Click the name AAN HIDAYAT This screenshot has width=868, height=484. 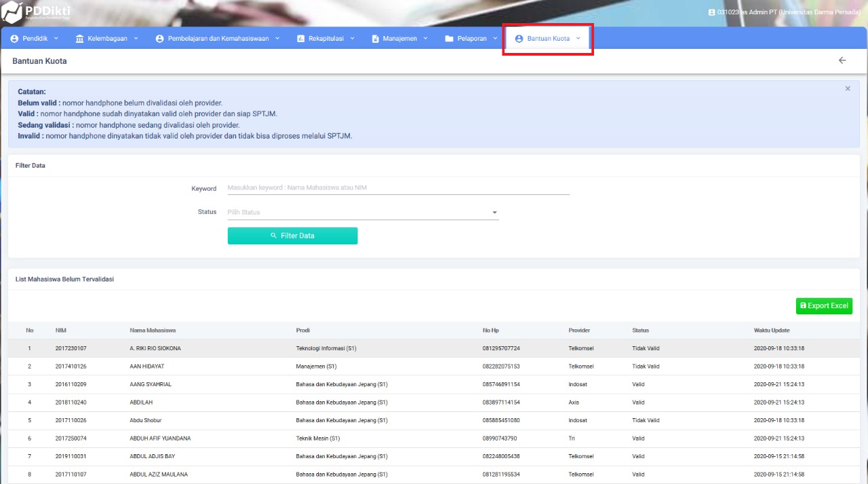pos(148,367)
